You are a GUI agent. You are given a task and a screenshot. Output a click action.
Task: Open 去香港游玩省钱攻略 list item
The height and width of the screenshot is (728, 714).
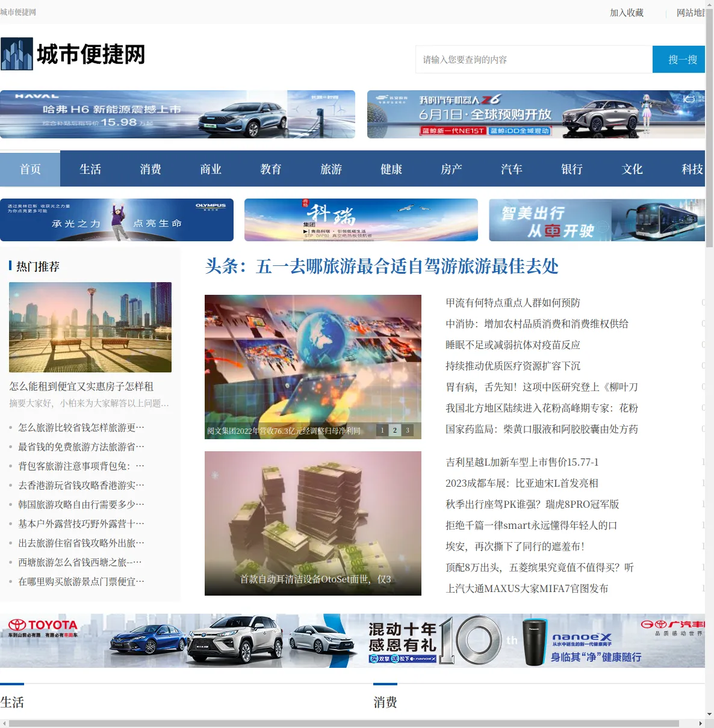[81, 485]
